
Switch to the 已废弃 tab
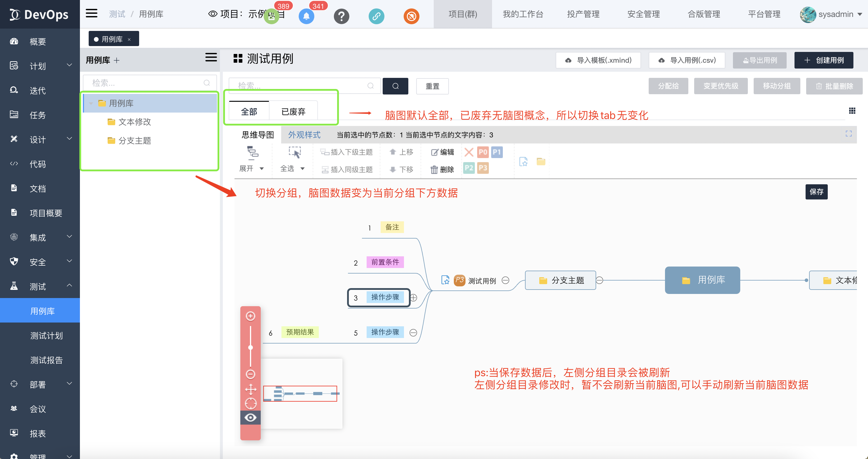pyautogui.click(x=293, y=112)
